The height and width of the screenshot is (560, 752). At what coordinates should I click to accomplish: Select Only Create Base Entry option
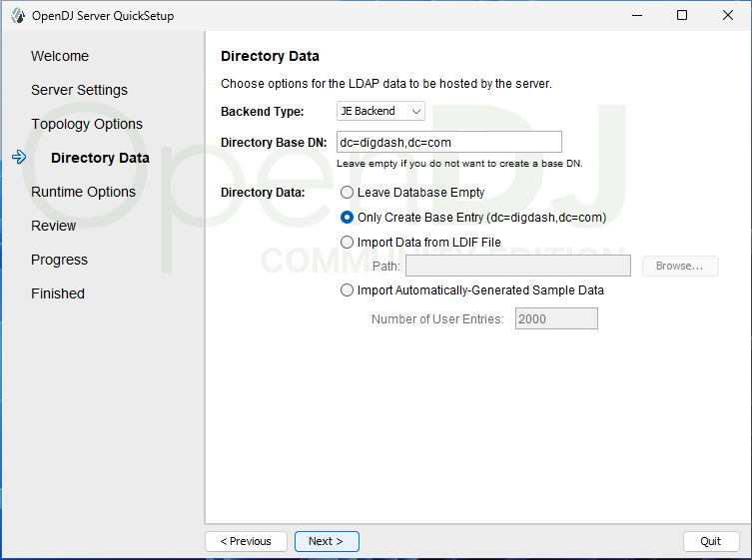coord(348,217)
